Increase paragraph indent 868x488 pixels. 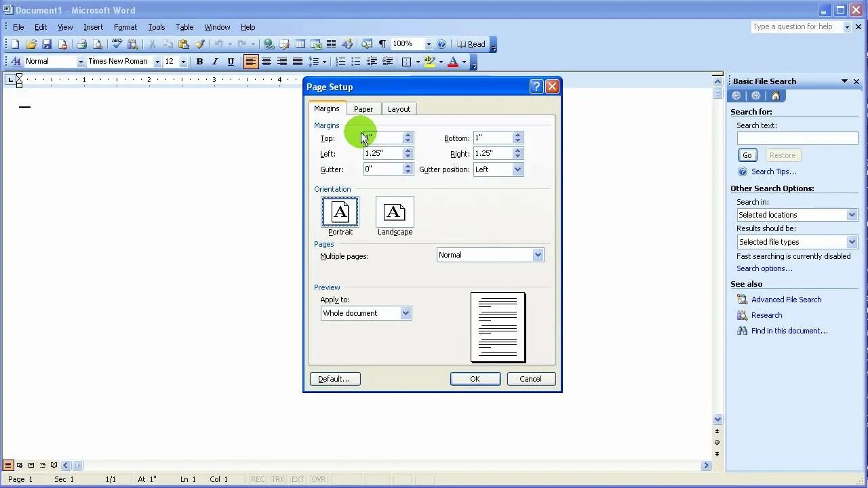[x=387, y=62]
